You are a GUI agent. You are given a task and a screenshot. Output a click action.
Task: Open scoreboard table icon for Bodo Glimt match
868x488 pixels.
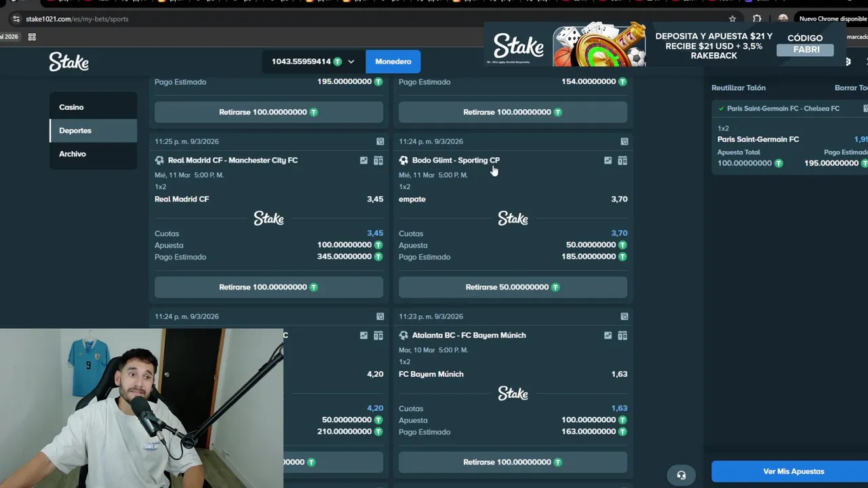coord(623,161)
